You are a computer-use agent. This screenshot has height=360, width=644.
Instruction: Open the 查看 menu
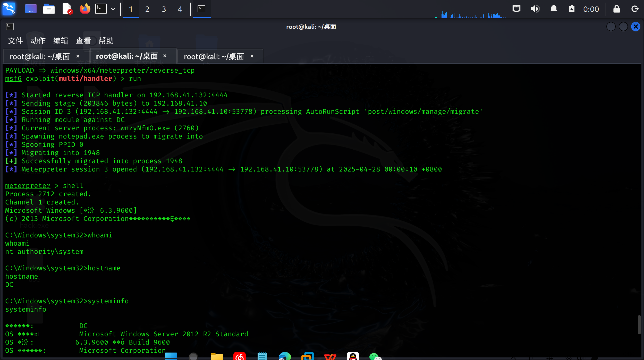click(x=83, y=41)
